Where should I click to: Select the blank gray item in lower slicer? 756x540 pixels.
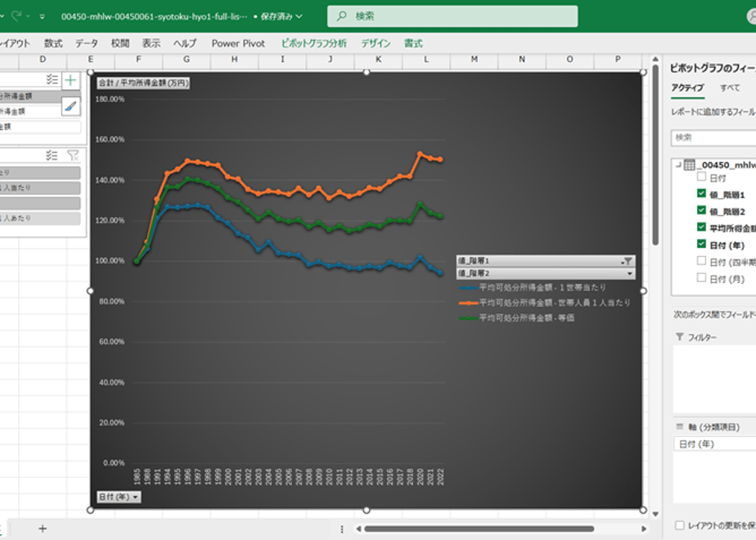40,203
